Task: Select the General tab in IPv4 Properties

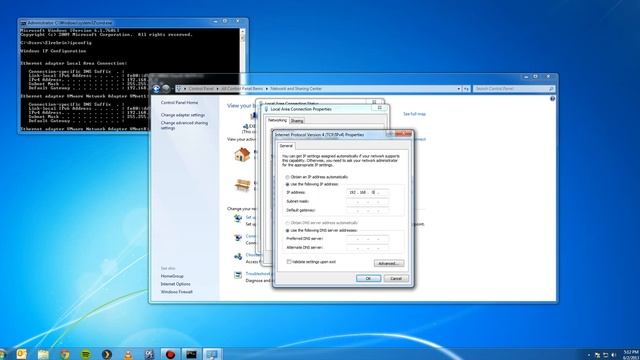Action: pos(286,146)
